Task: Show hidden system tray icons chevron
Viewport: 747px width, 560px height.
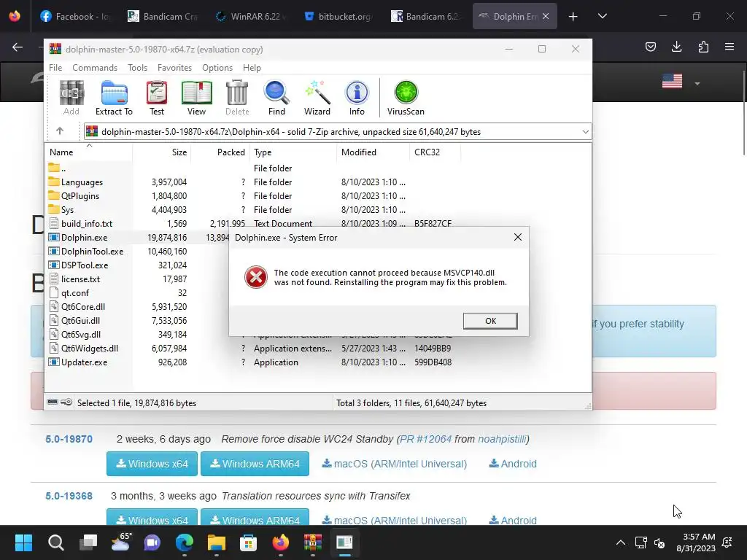Action: (x=621, y=542)
